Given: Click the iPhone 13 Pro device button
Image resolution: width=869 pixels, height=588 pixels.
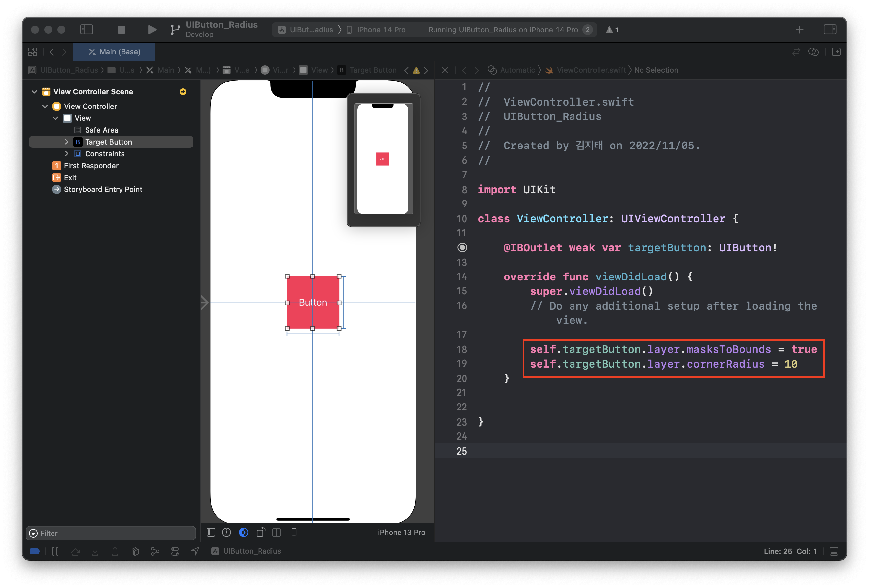Looking at the screenshot, I should [401, 532].
